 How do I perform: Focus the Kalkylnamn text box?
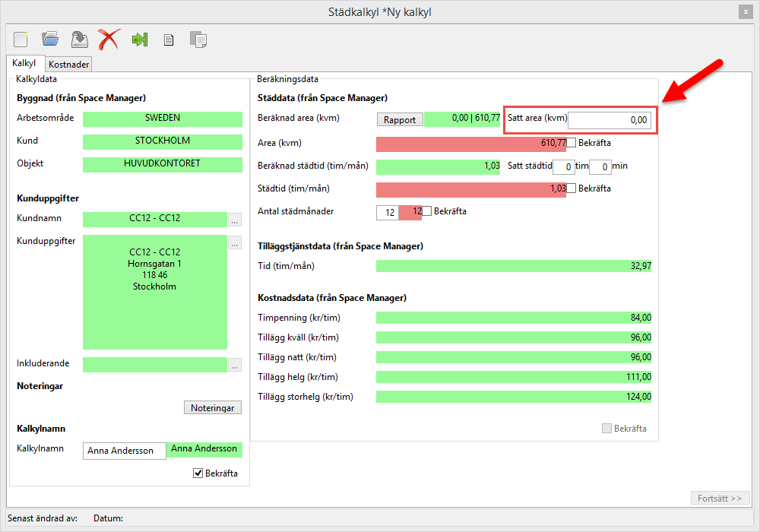[x=124, y=451]
